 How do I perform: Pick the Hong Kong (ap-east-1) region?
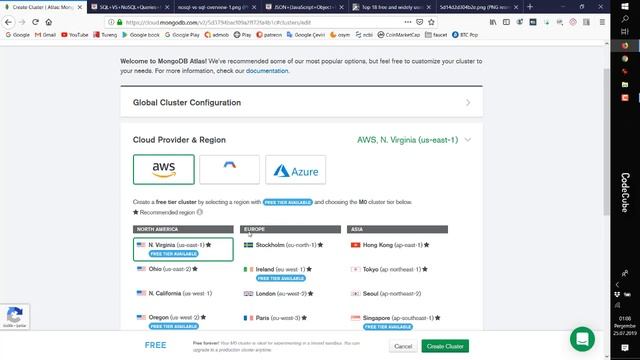coord(390,245)
